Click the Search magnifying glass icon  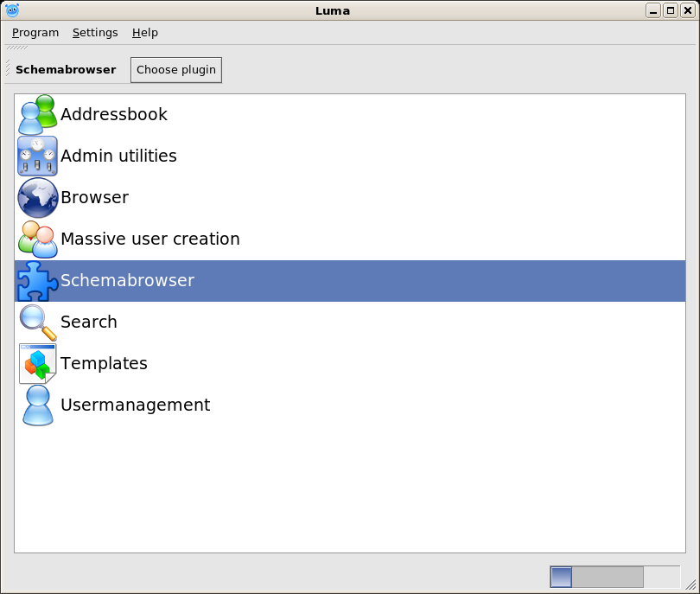pos(37,323)
